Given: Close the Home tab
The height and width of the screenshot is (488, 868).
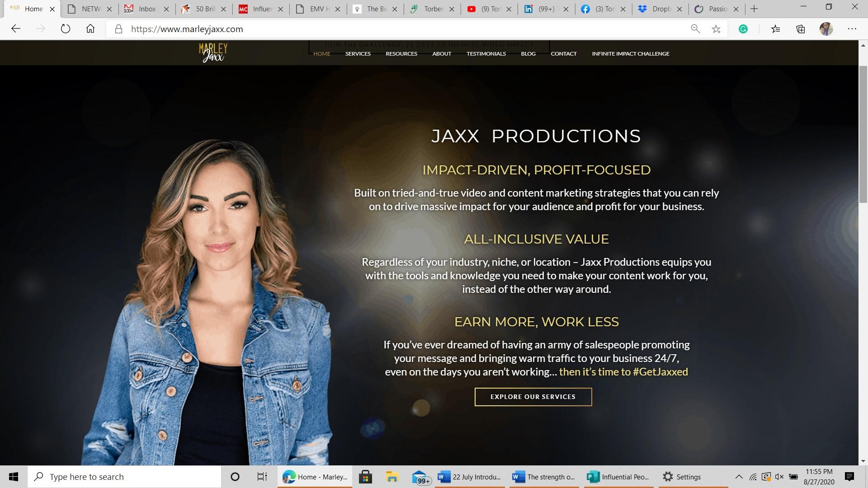Looking at the screenshot, I should [52, 9].
